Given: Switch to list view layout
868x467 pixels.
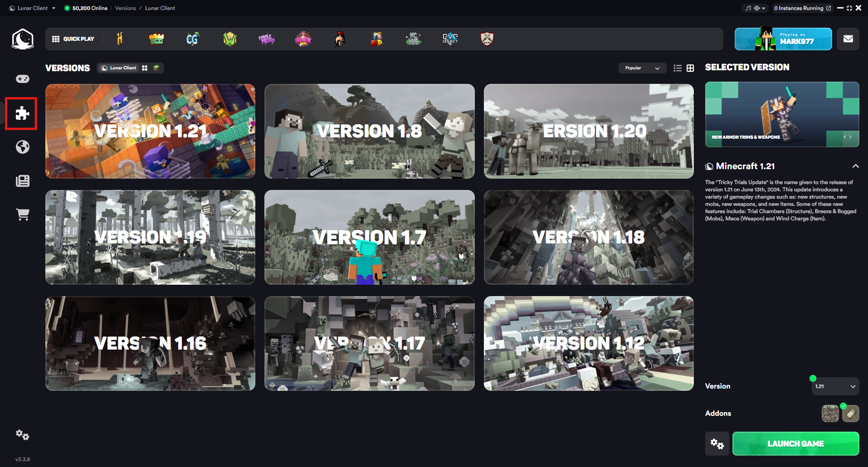Looking at the screenshot, I should 678,68.
